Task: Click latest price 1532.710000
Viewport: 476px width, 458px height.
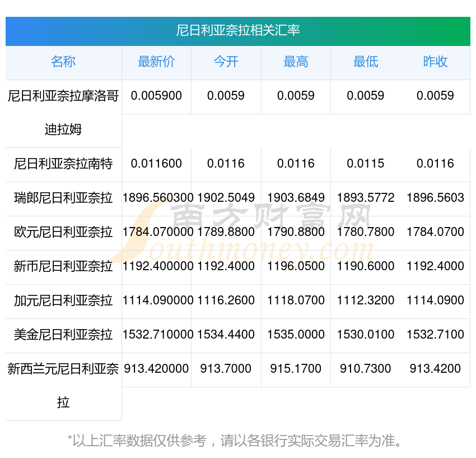Action: (x=158, y=335)
